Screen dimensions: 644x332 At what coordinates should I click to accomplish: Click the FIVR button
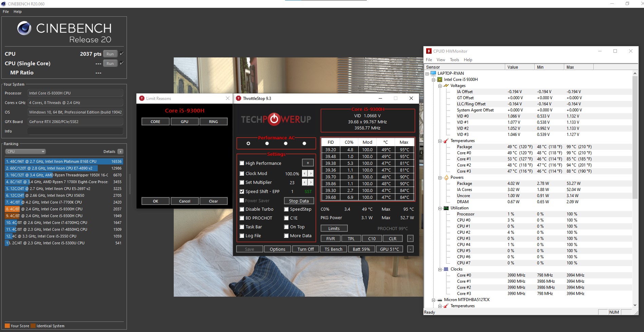tap(331, 239)
